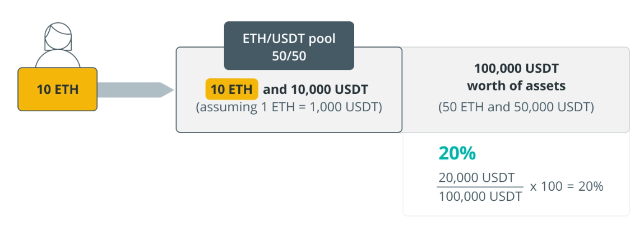Image resolution: width=644 pixels, height=231 pixels.
Task: Click the user avatar icon
Action: [58, 45]
